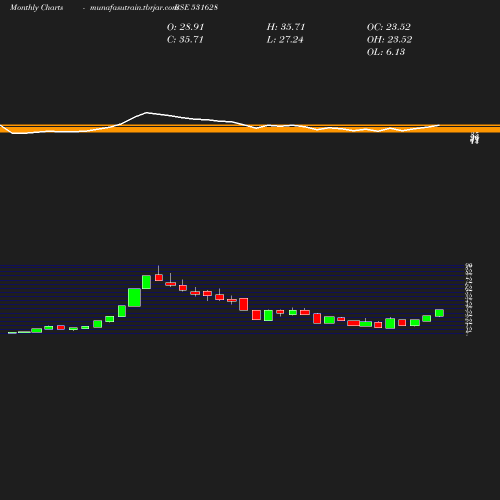Viewport: 500px width, 500px height.
Task: Click the "OC: 23.52" reading
Action: coord(389,27)
